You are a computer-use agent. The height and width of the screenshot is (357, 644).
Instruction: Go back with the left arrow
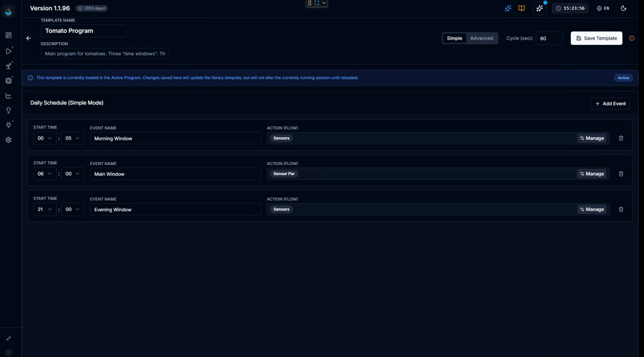[x=29, y=38]
